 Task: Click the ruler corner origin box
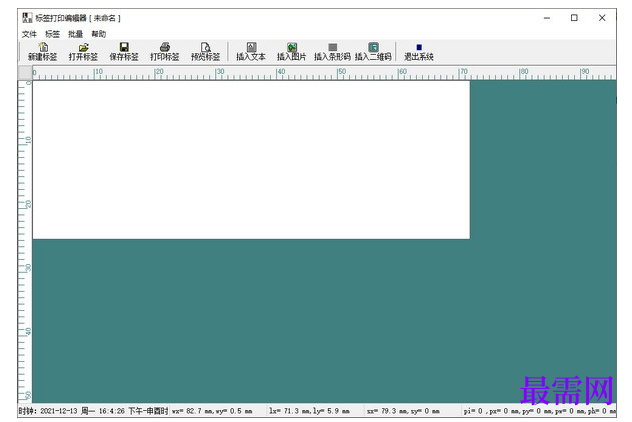25,73
